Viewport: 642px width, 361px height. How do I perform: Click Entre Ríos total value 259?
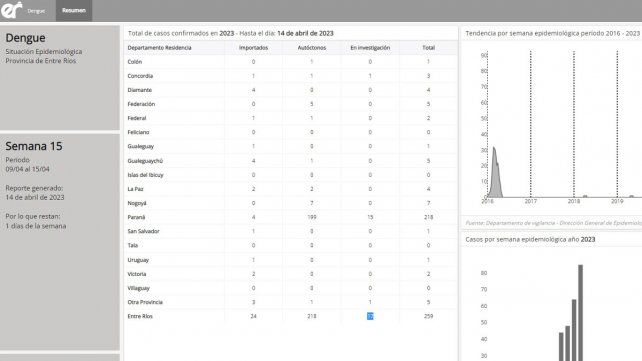point(428,316)
